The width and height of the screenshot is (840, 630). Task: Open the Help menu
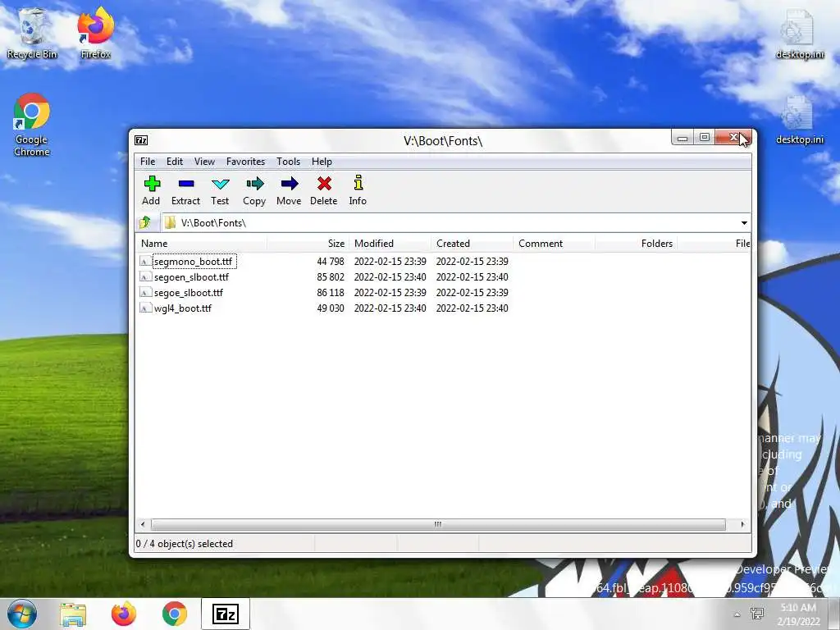[x=322, y=162]
